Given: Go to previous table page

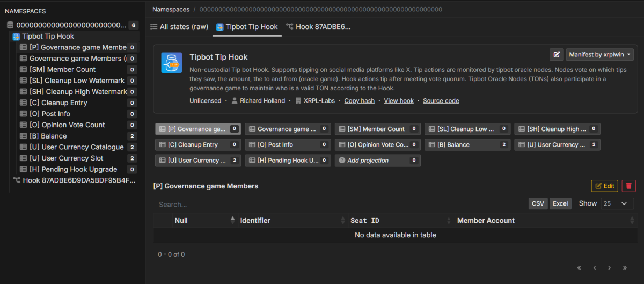Looking at the screenshot, I should pyautogui.click(x=595, y=267).
